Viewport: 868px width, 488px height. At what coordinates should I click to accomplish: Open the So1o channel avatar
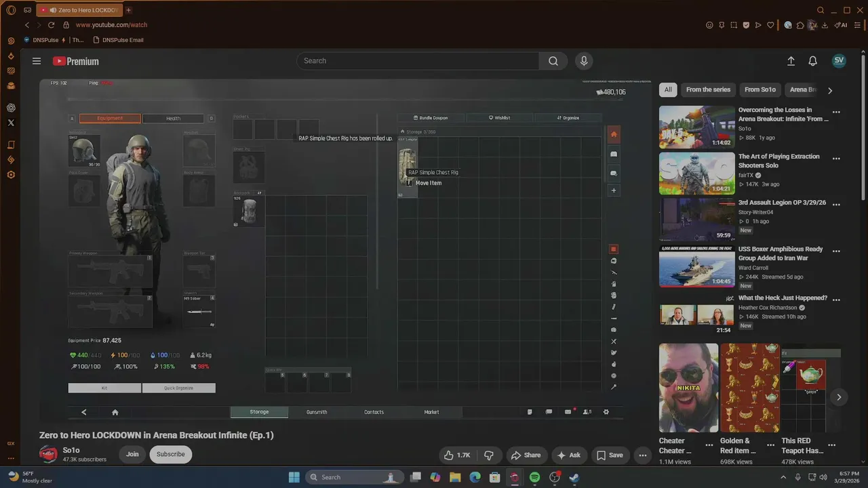tap(48, 453)
